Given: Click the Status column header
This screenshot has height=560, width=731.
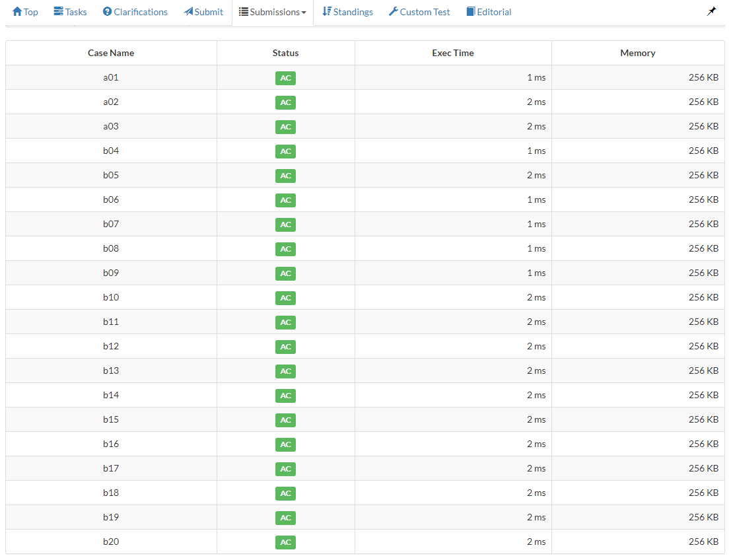Looking at the screenshot, I should click(x=285, y=53).
